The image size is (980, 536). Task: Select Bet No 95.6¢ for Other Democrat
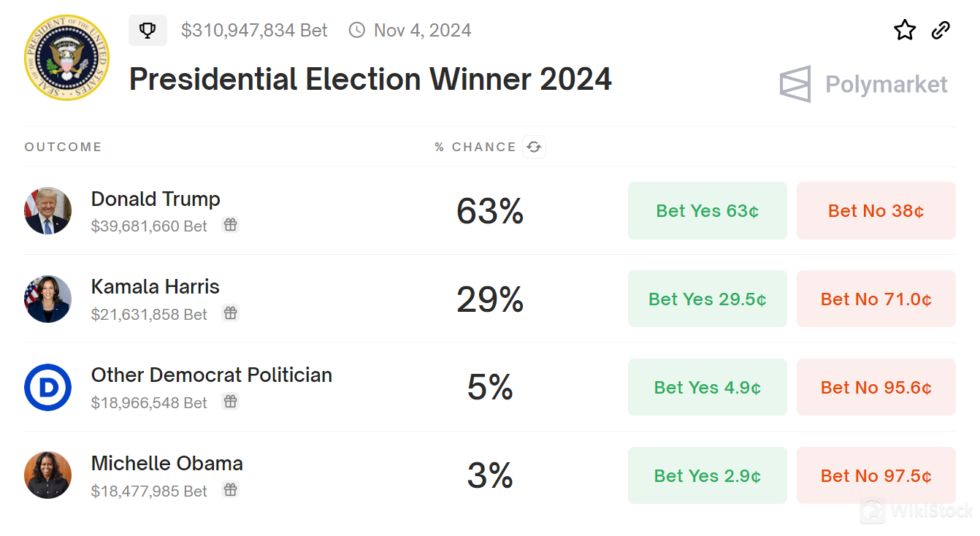coord(876,387)
